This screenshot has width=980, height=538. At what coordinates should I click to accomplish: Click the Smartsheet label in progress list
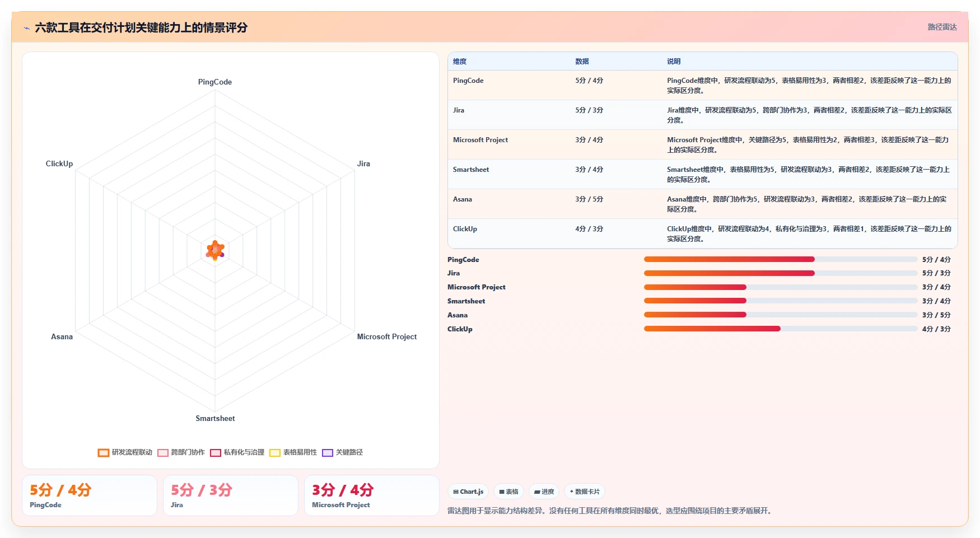[466, 301]
